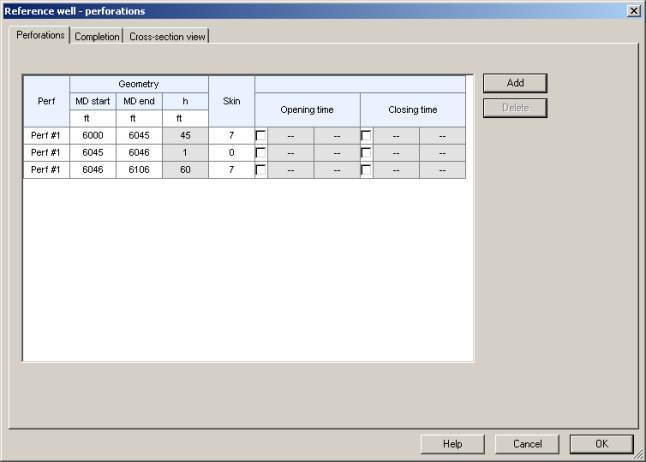Click the h cell showing 45
This screenshot has width=646, height=462.
[x=185, y=136]
